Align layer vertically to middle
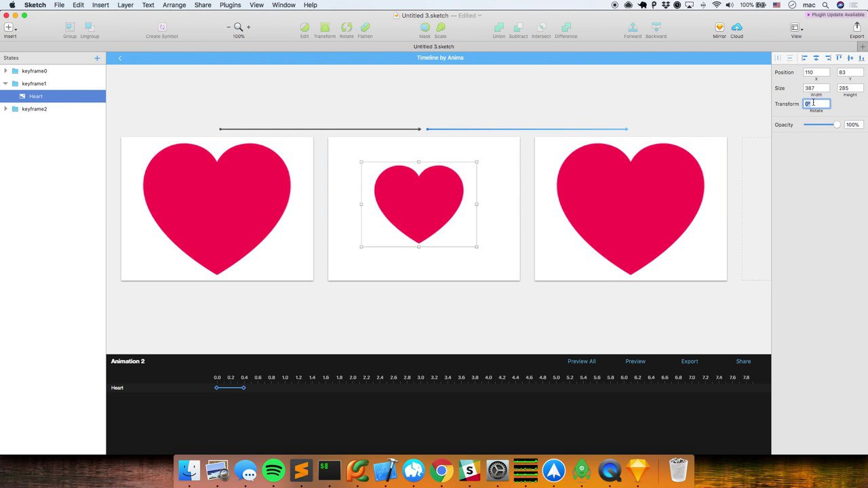The image size is (868, 488). click(x=850, y=58)
